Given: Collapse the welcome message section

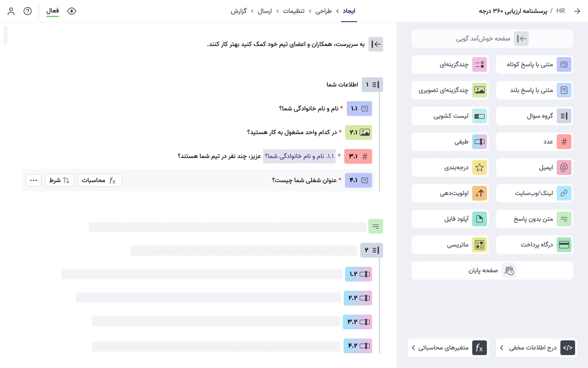Looking at the screenshot, I should (376, 44).
